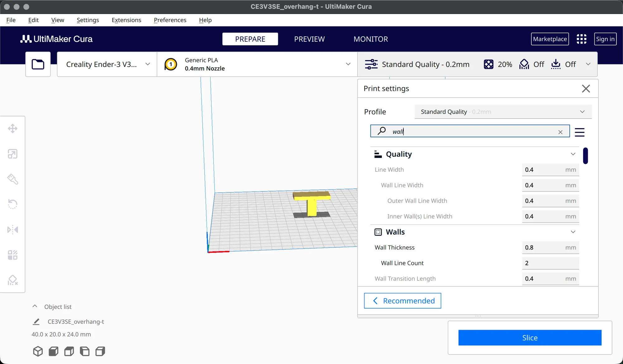This screenshot has width=623, height=364.
Task: Click the UltiMaker Cura logo
Action: [56, 39]
